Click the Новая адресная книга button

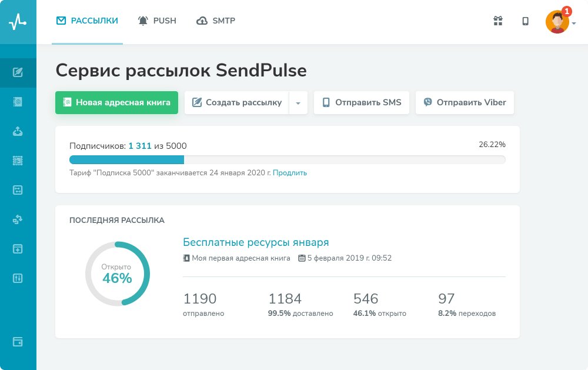tap(116, 102)
